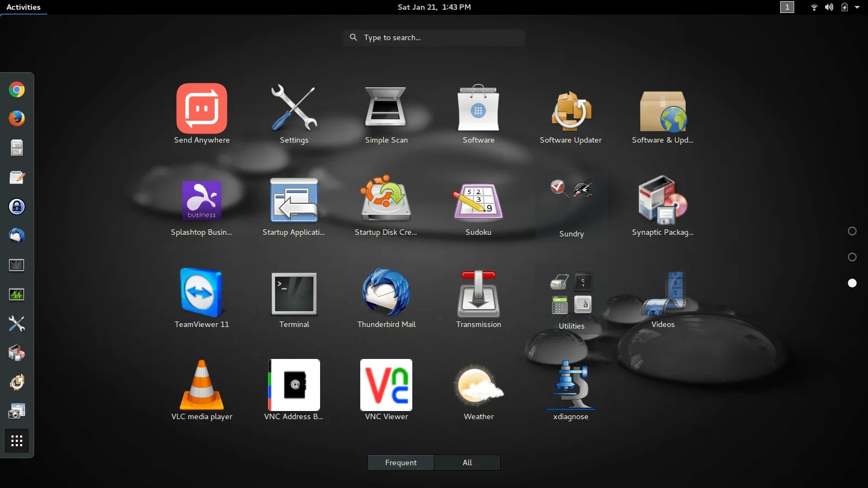
Task: Launch the screenshot camera icon in the dock
Action: pyautogui.click(x=17, y=412)
